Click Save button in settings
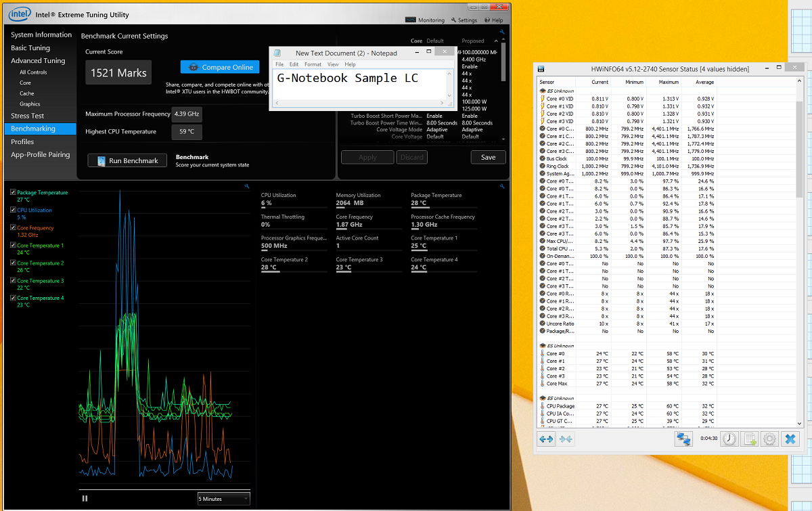The image size is (812, 511). tap(489, 157)
